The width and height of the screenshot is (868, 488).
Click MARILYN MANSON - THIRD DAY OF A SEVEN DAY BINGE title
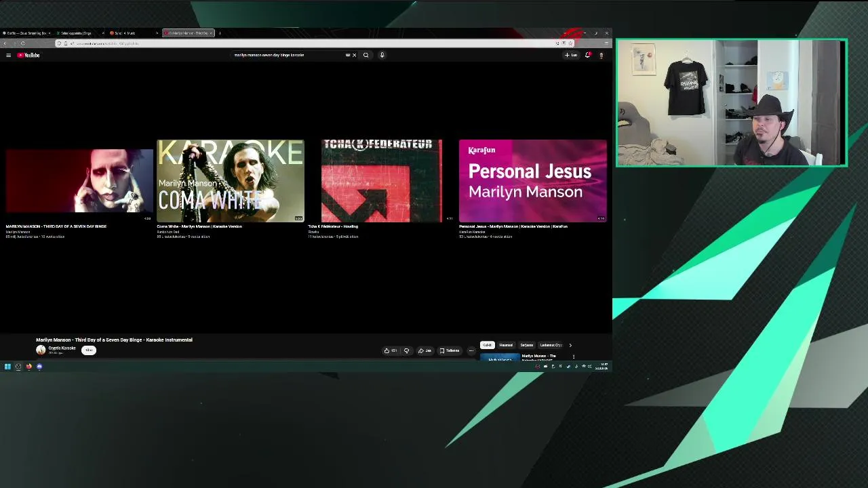click(x=56, y=226)
